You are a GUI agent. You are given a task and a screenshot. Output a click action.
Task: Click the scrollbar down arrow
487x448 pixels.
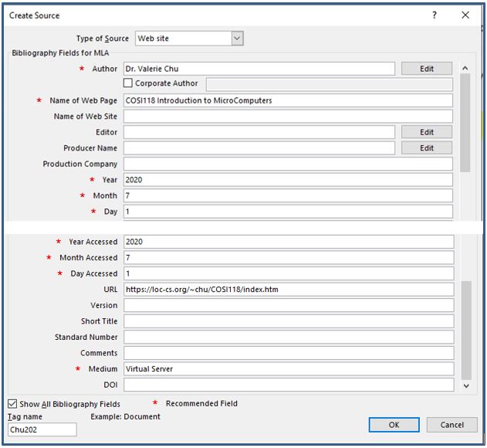465,385
